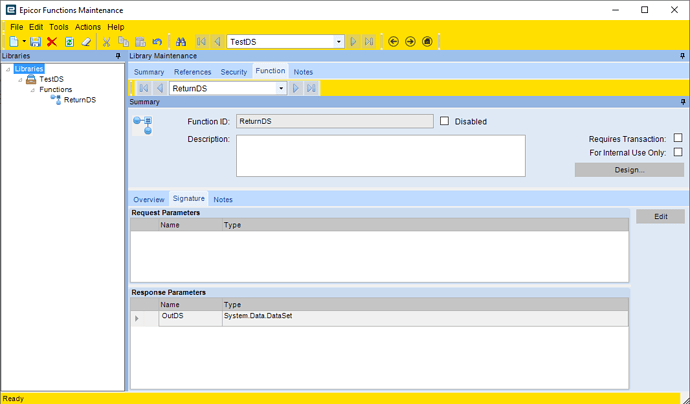Select the Function tab
Image resolution: width=690 pixels, height=404 pixels.
[x=270, y=71]
